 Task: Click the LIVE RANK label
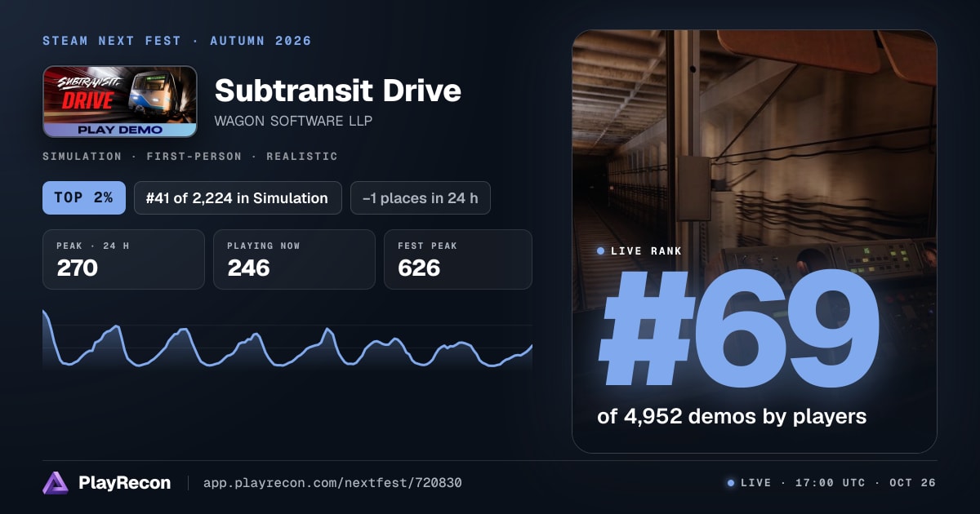click(646, 251)
